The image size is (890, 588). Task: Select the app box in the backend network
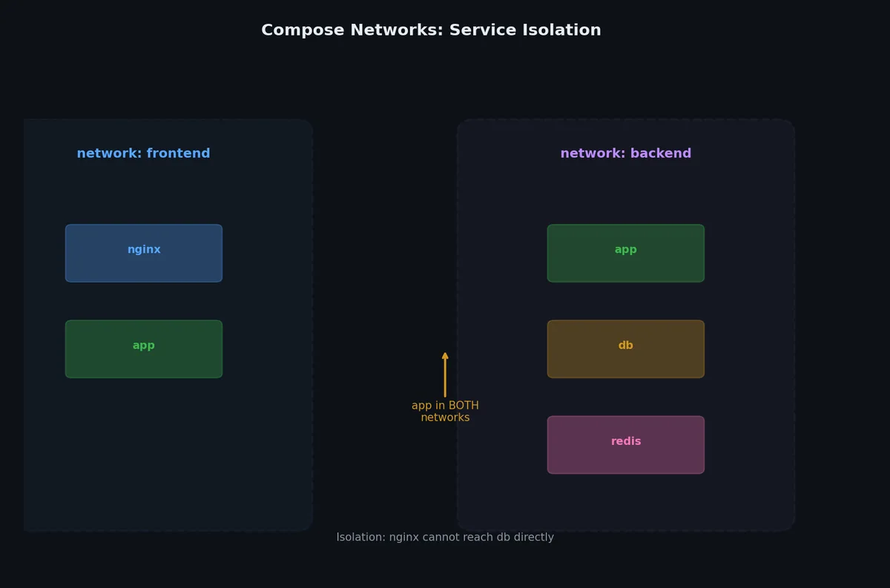click(626, 253)
